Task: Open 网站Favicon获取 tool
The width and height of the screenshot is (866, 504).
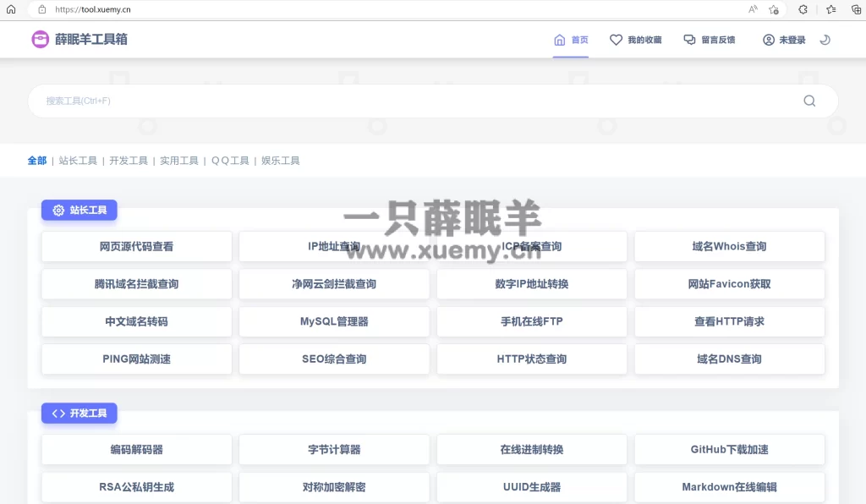Action: pyautogui.click(x=730, y=284)
